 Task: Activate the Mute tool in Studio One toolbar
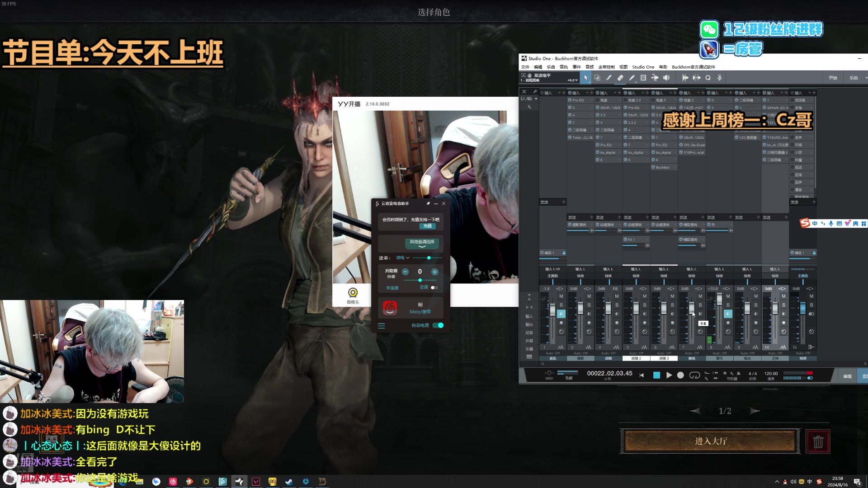tap(643, 78)
